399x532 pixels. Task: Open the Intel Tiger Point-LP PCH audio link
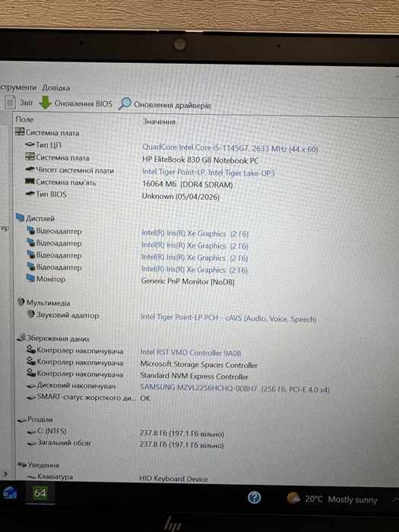pos(228,318)
